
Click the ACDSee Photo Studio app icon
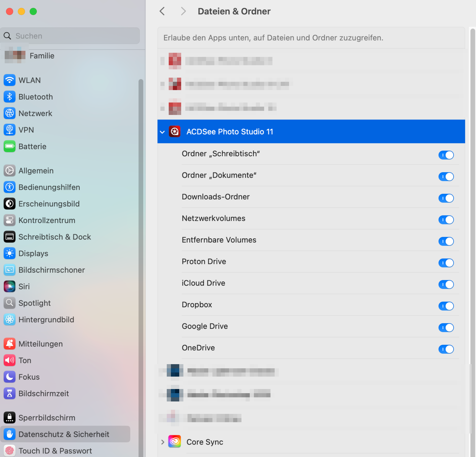click(175, 132)
